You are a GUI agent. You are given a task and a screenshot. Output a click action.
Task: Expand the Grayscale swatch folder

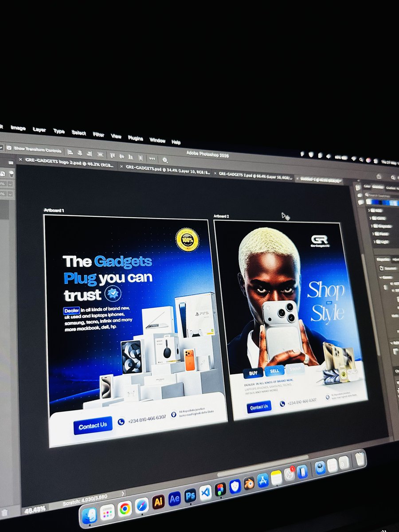coord(372,226)
